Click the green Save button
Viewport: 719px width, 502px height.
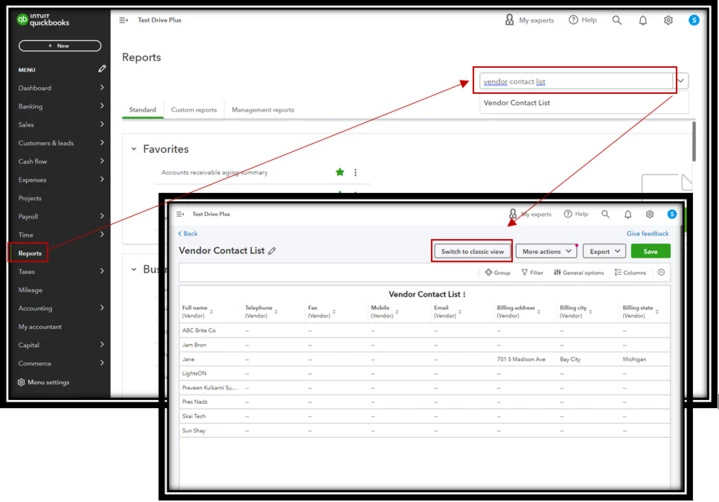(650, 251)
